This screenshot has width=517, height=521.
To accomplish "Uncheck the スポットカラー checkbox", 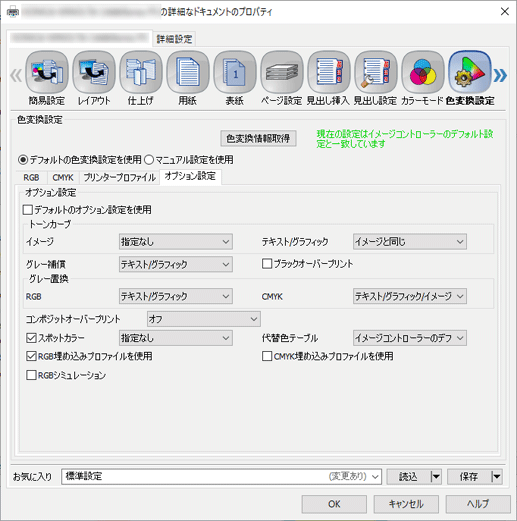I will coord(31,338).
